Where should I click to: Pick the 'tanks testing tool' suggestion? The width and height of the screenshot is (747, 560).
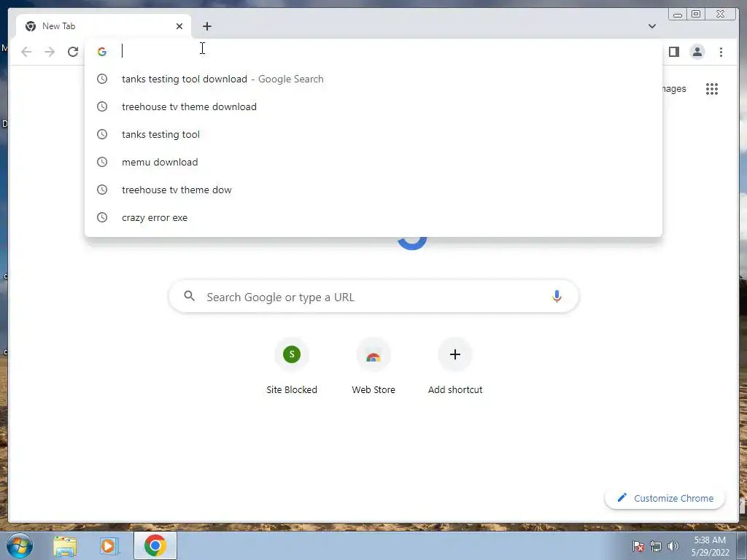[x=373, y=134]
